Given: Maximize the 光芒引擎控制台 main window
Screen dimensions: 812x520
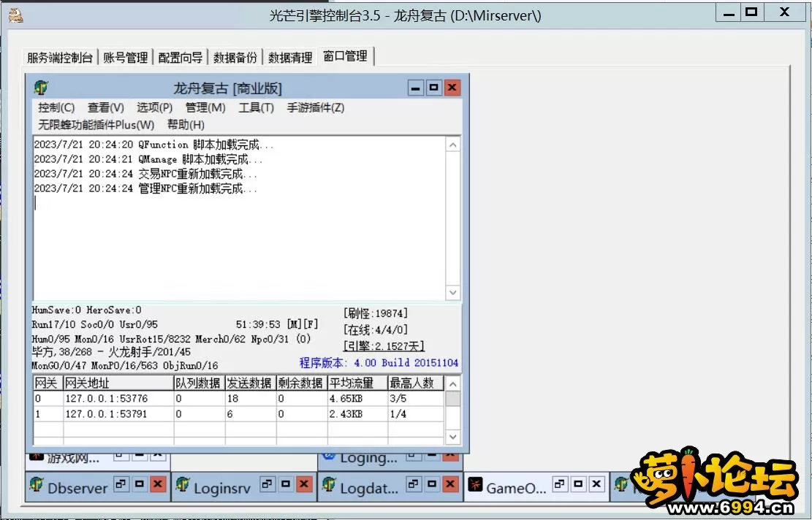Looking at the screenshot, I should (751, 13).
